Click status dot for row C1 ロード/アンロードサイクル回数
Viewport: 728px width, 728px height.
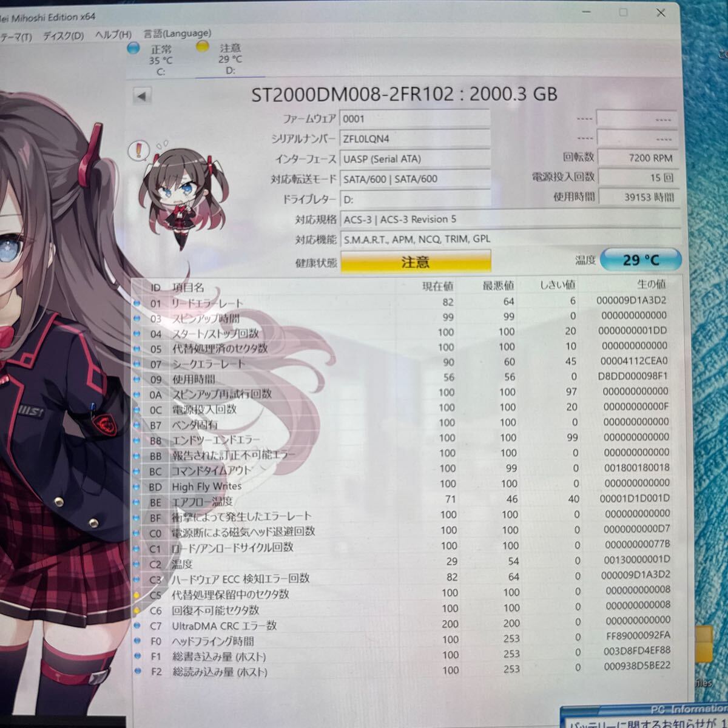(x=136, y=548)
